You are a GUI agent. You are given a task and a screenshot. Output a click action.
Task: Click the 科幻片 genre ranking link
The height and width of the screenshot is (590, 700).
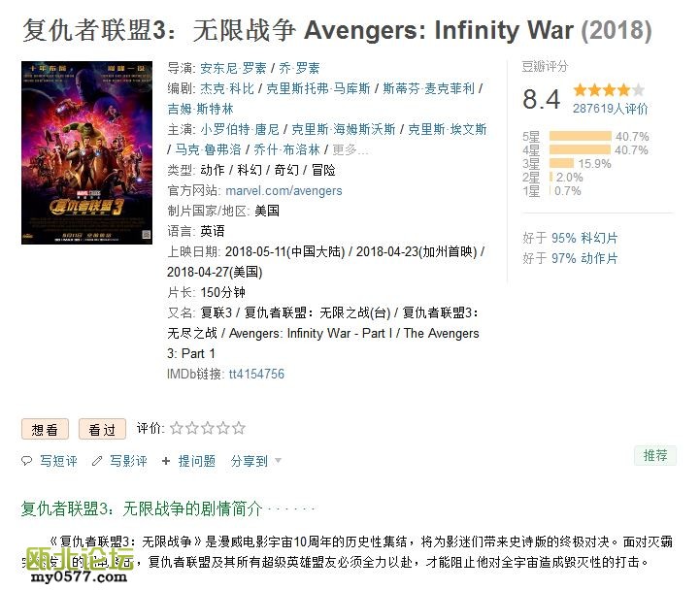[600, 238]
